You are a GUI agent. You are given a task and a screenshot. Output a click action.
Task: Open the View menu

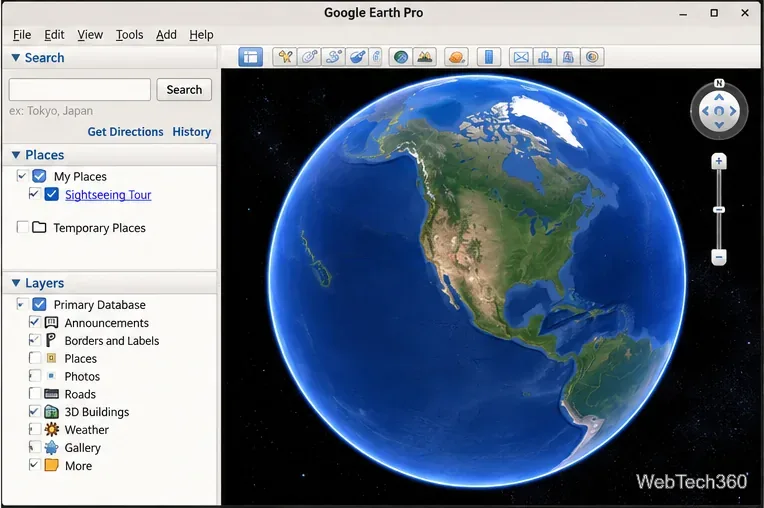click(x=90, y=35)
